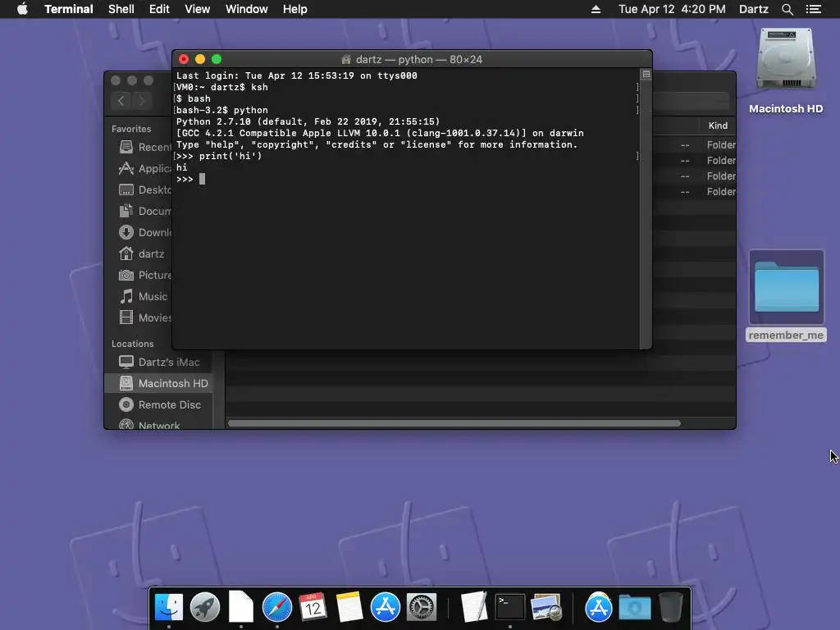The width and height of the screenshot is (840, 630).
Task: Open the Apple menu
Action: pos(22,9)
